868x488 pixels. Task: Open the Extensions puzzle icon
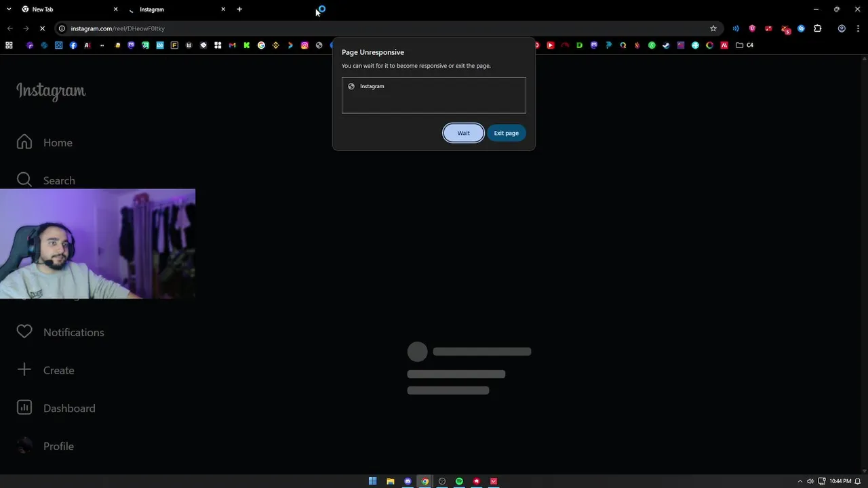point(817,28)
